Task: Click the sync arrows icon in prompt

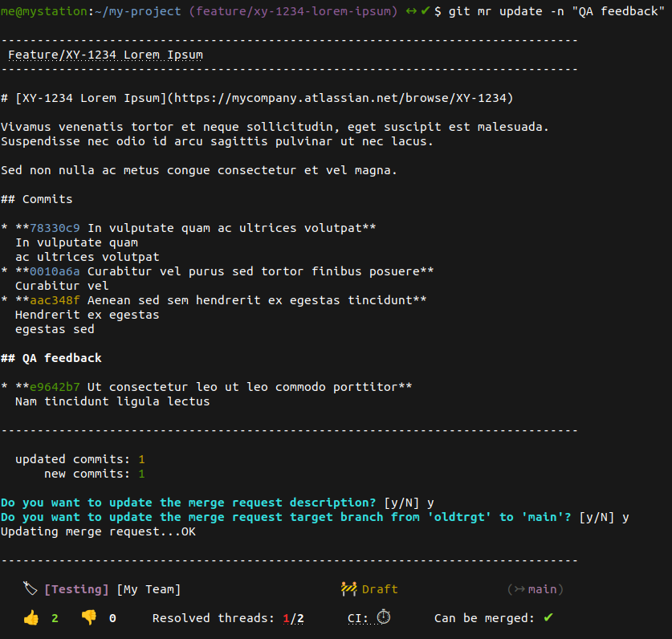Action: click(411, 10)
